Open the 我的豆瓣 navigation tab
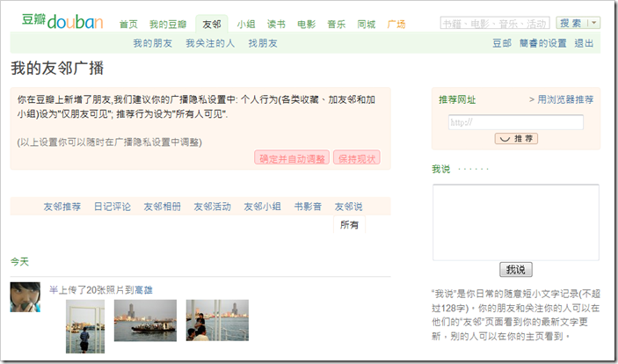618x364 pixels. tap(168, 25)
